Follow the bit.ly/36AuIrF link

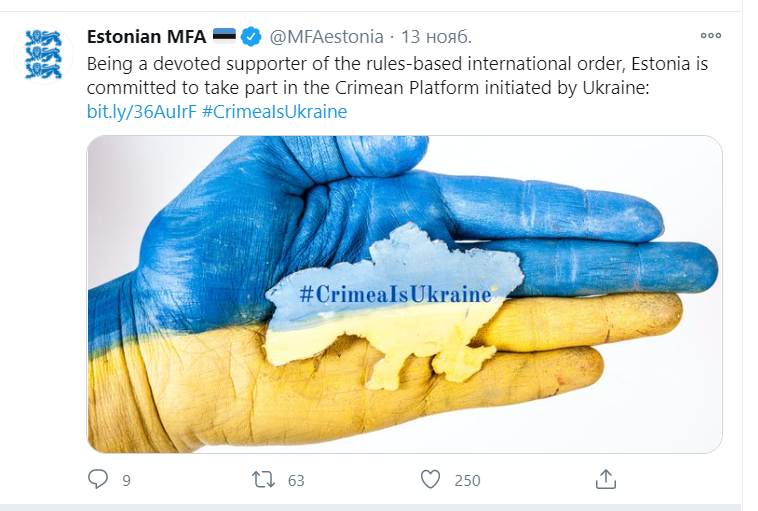tap(141, 112)
